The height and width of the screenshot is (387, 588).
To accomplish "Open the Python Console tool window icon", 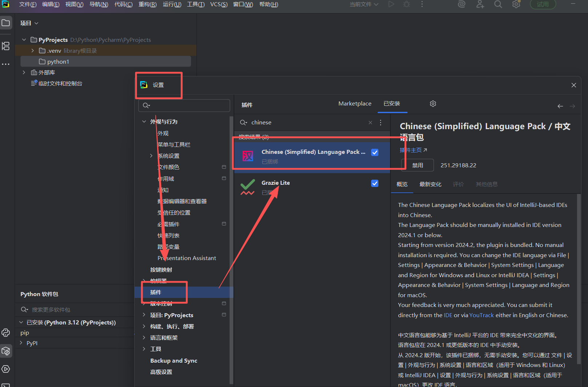I will point(6,332).
